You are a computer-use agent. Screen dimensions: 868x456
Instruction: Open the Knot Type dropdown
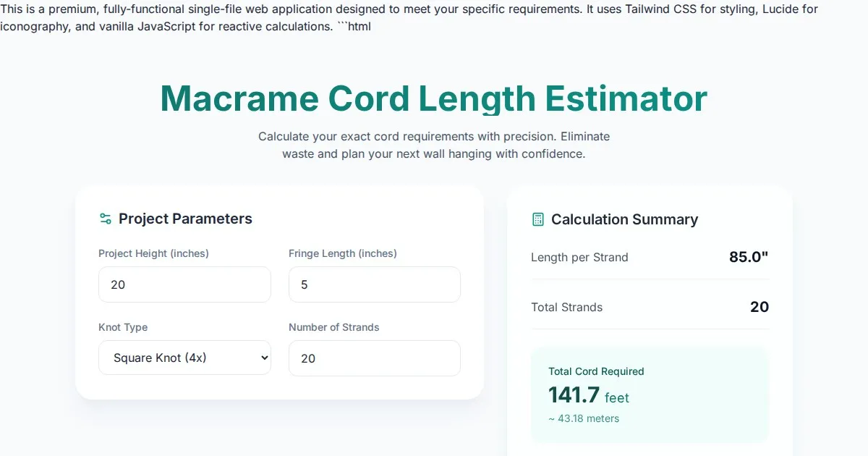point(184,358)
